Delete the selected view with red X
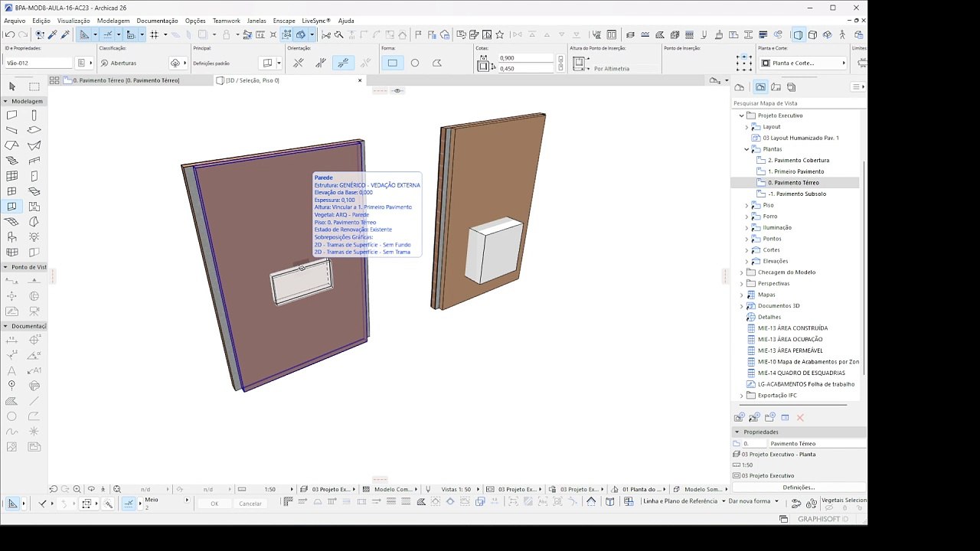 click(x=800, y=417)
